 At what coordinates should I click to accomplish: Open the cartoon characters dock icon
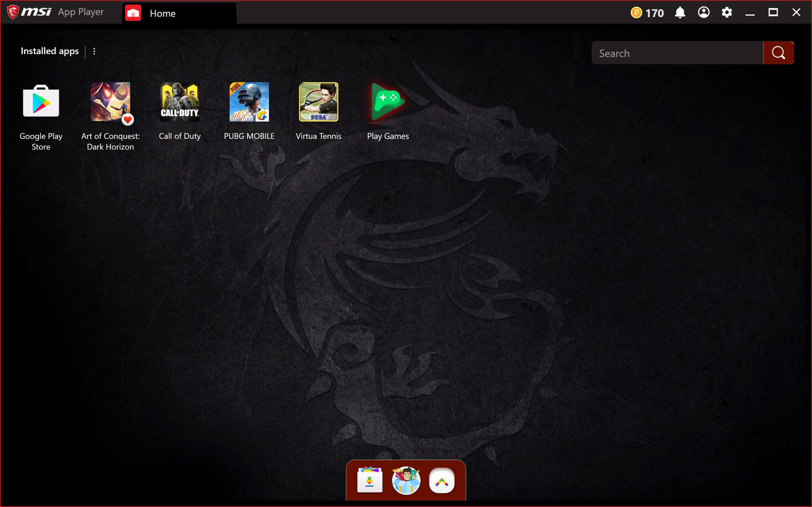406,481
